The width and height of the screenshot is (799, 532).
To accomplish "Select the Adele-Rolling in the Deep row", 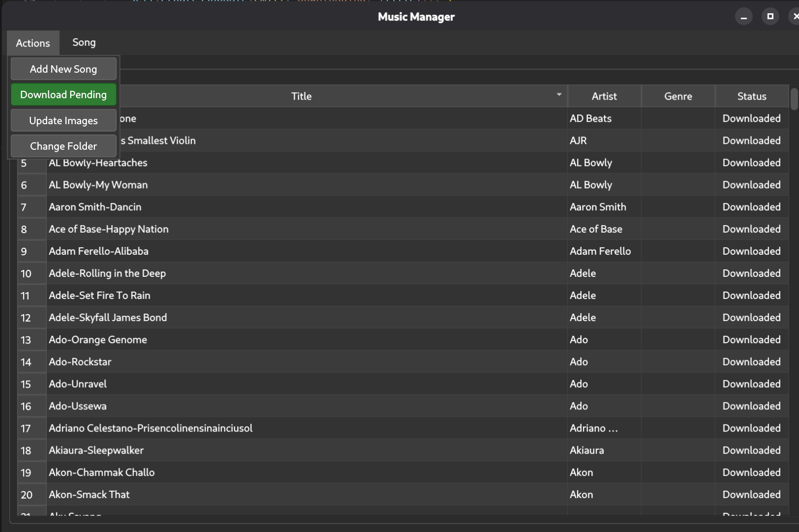I will click(108, 273).
